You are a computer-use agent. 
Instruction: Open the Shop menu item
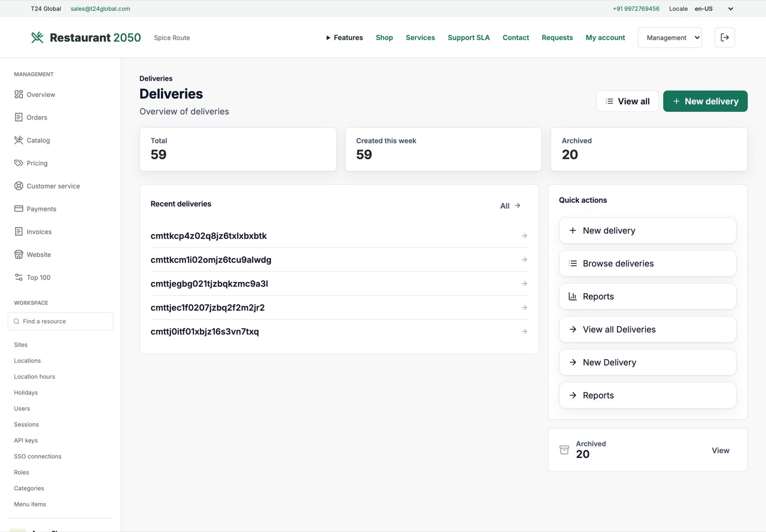coord(384,38)
